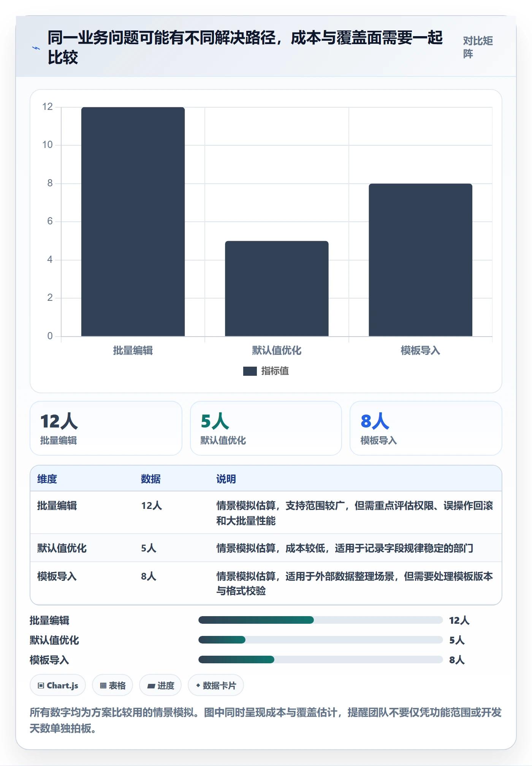Click the Chart.js tag chip
This screenshot has width=532, height=766.
point(58,685)
